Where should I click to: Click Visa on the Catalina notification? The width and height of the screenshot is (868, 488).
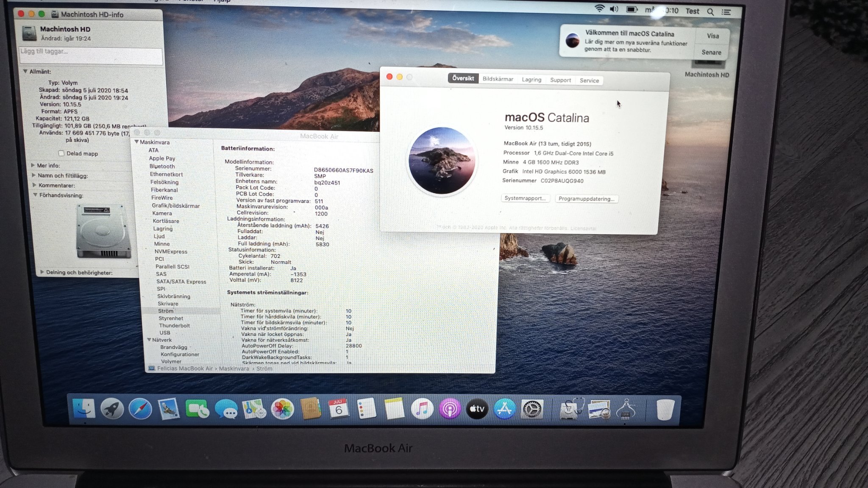(x=712, y=36)
